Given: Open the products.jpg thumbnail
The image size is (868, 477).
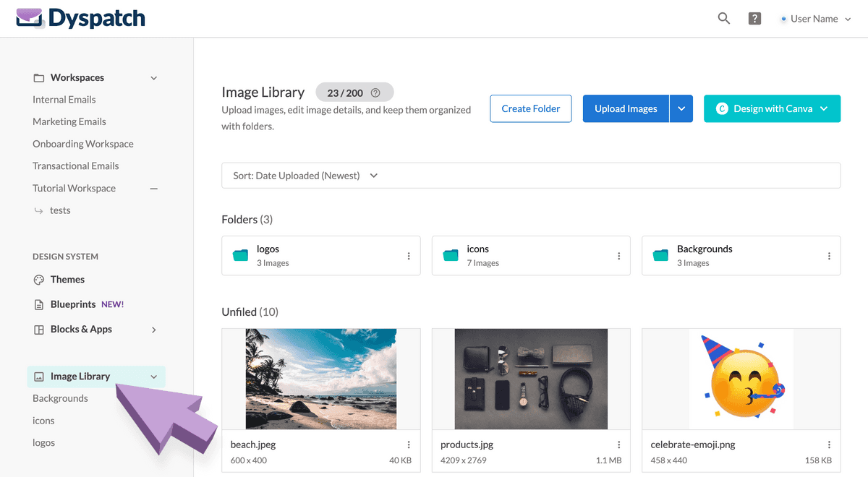Looking at the screenshot, I should pos(531,379).
